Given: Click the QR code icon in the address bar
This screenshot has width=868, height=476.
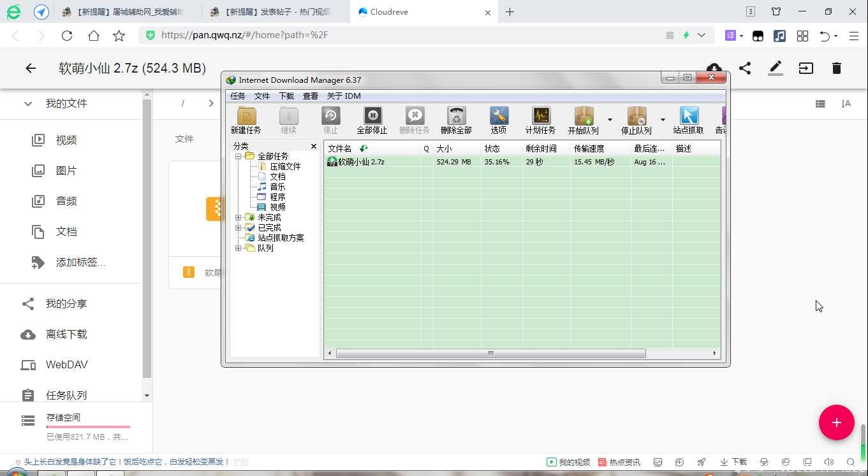Looking at the screenshot, I should click(x=670, y=36).
